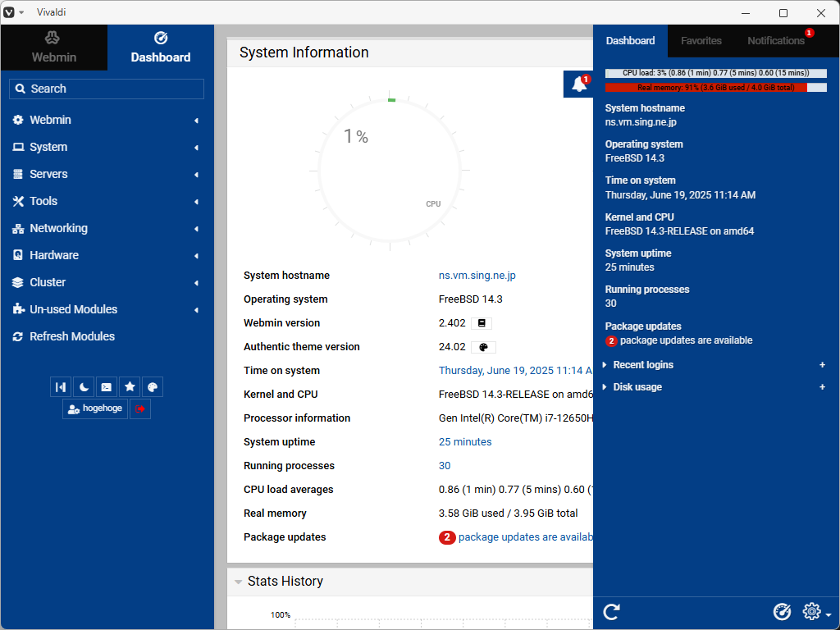Click the FreeBSD 14.3 value in right panel

(x=634, y=158)
